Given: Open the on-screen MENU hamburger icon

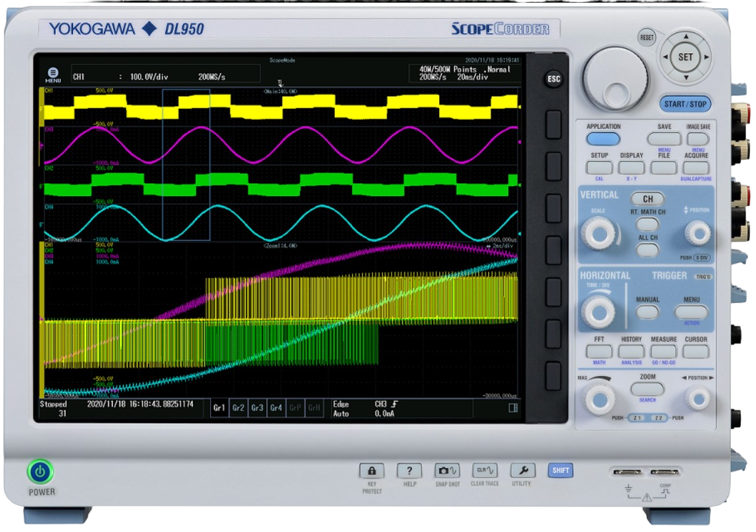Looking at the screenshot, I should [54, 72].
